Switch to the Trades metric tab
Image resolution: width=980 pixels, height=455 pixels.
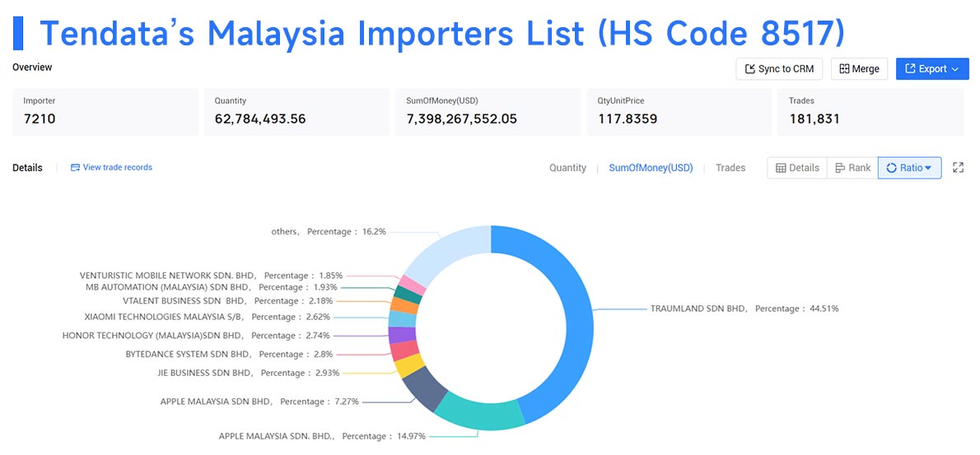click(x=730, y=168)
